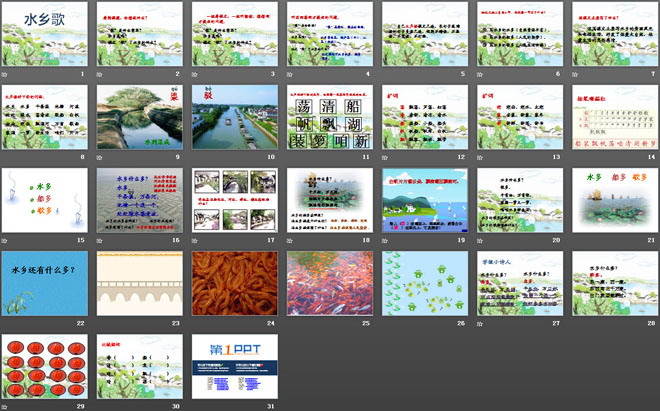Click animation star icon under slide 6
Viewport: 660px width, 411px height.
click(x=480, y=75)
